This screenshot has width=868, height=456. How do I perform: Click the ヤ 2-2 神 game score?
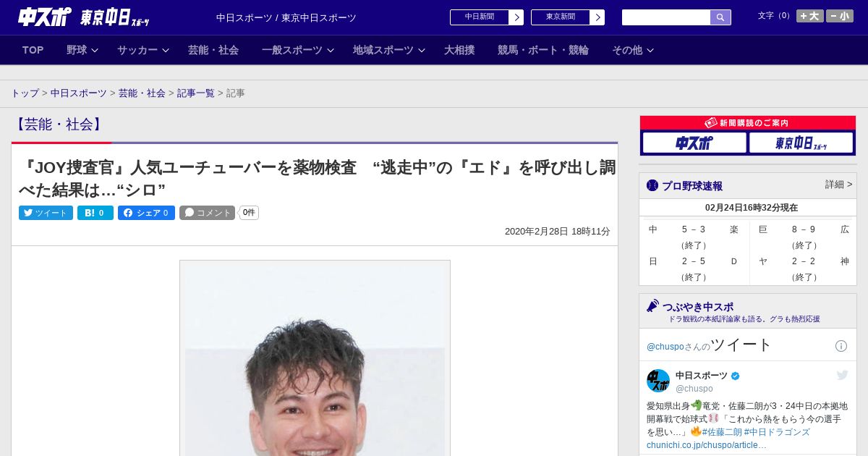coord(804,261)
